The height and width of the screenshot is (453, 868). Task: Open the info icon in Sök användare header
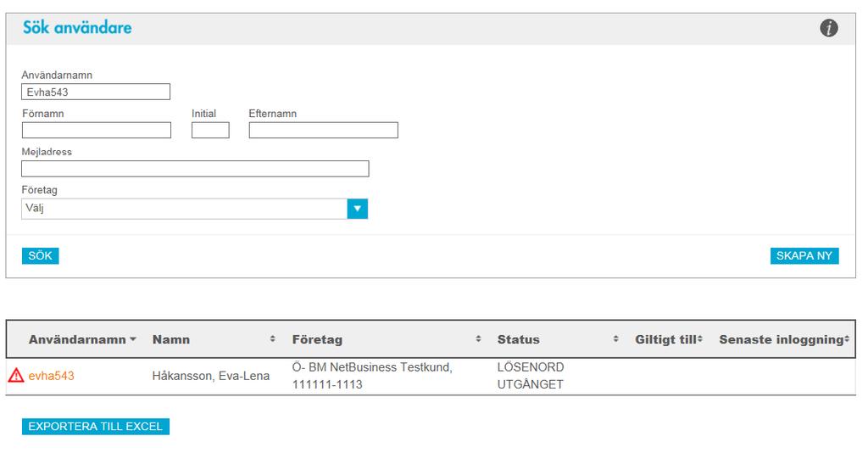point(828,28)
